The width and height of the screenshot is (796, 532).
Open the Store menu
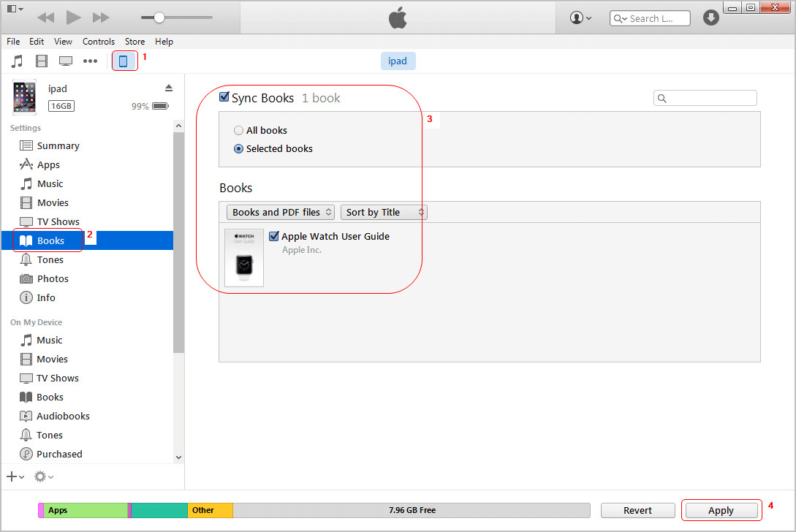(x=134, y=42)
